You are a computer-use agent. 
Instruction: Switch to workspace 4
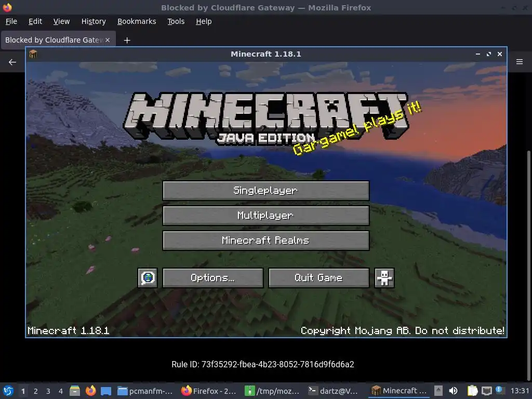click(61, 391)
